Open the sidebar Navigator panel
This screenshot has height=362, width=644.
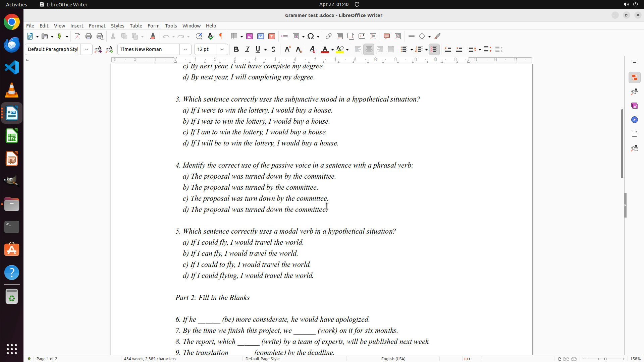pos(634,120)
